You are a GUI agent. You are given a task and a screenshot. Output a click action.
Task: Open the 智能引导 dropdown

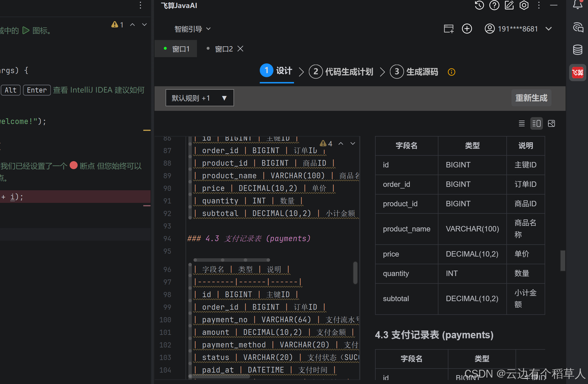pyautogui.click(x=192, y=29)
